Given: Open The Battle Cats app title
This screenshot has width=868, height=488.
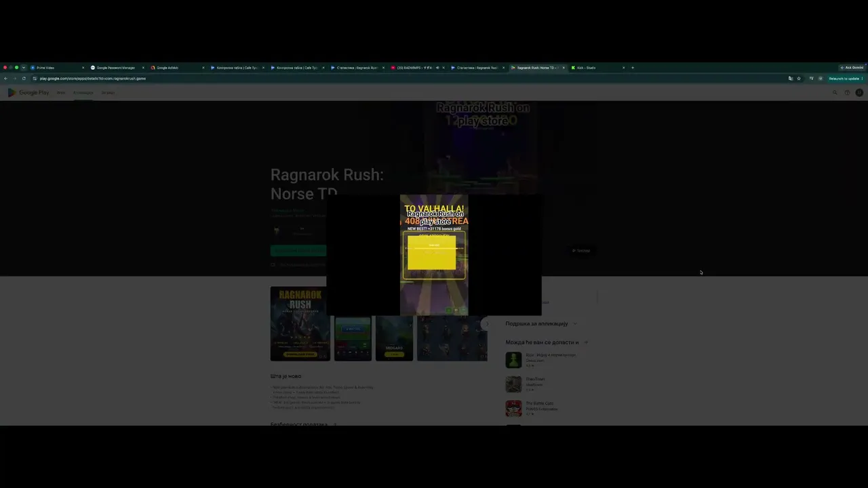Looking at the screenshot, I should click(x=540, y=403).
